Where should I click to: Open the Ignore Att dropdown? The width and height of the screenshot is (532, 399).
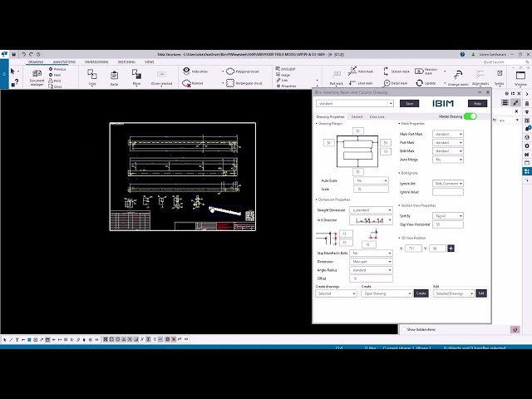[448, 184]
